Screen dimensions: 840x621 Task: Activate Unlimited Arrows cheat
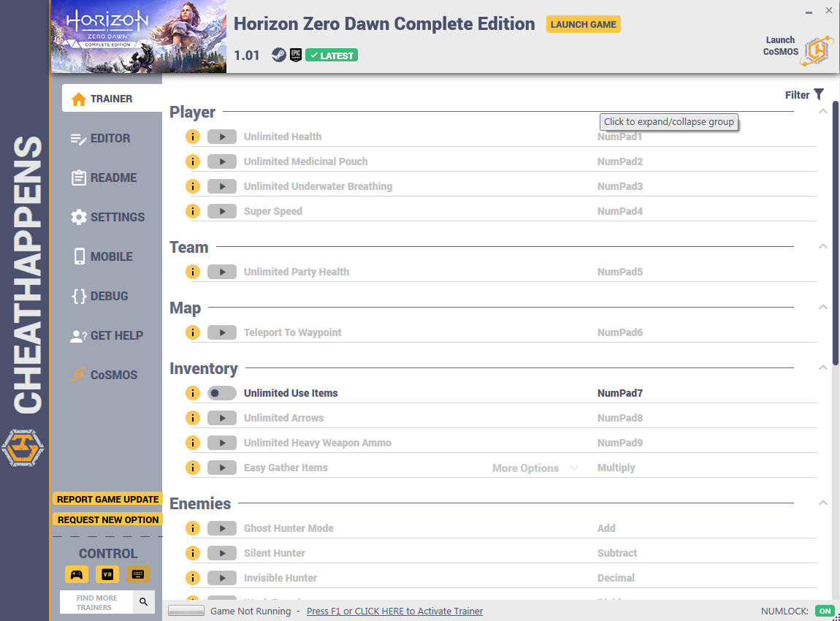[222, 418]
